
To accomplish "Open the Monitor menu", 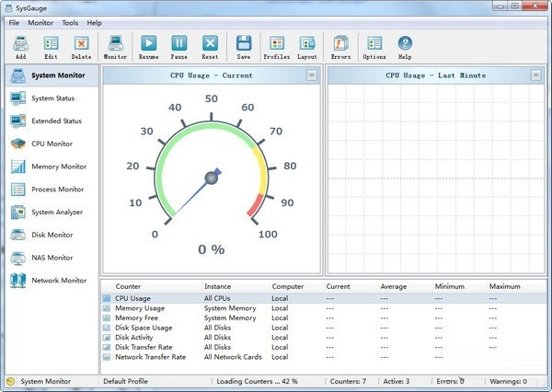I will coord(40,22).
